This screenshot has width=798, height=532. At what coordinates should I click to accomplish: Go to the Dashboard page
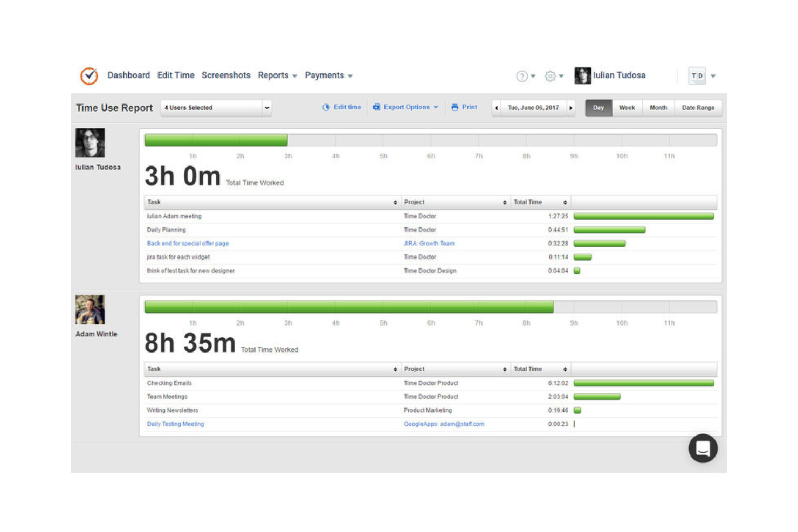(129, 75)
